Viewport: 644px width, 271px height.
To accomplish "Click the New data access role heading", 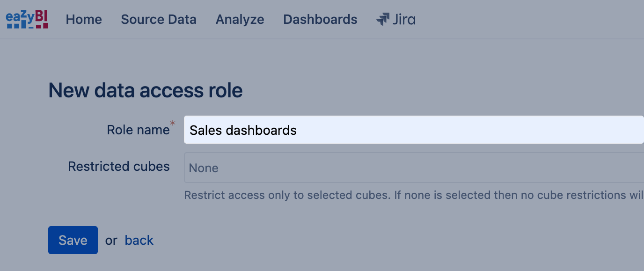I will 146,90.
